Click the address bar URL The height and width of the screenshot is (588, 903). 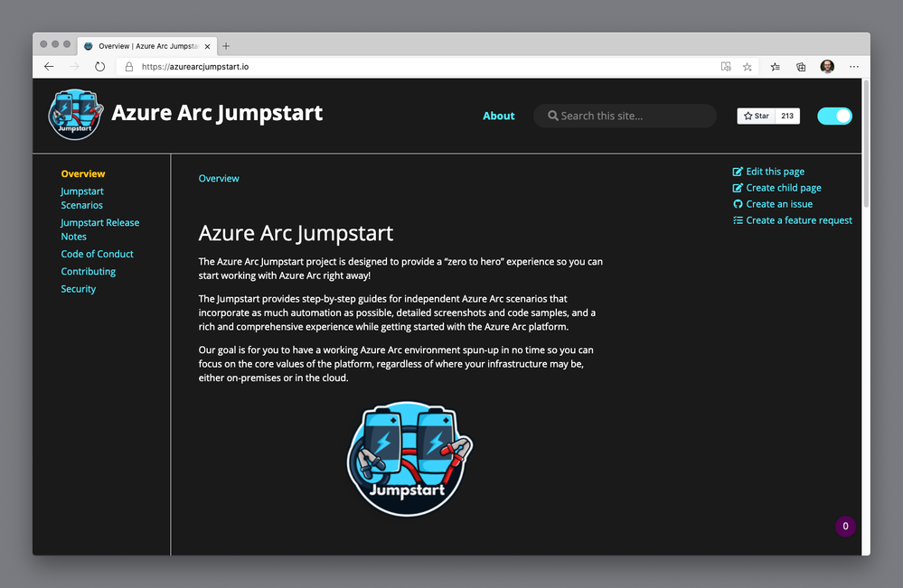(x=195, y=67)
